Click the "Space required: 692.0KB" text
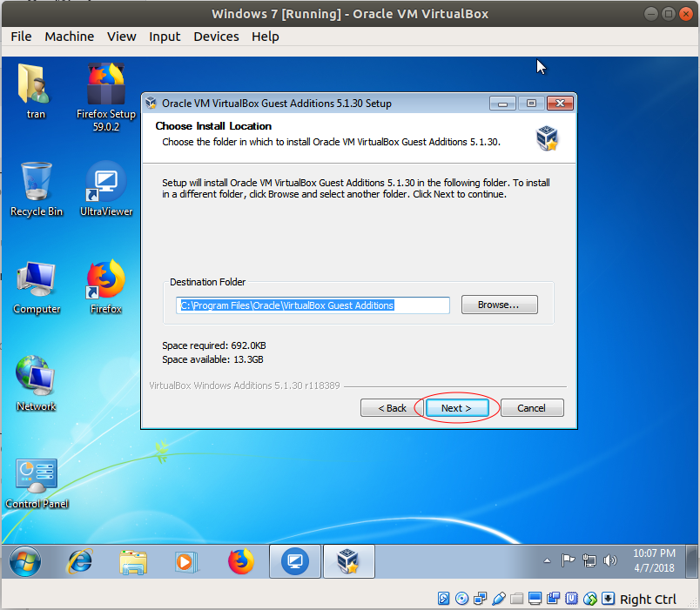Image resolution: width=700 pixels, height=610 pixels. pyautogui.click(x=214, y=345)
